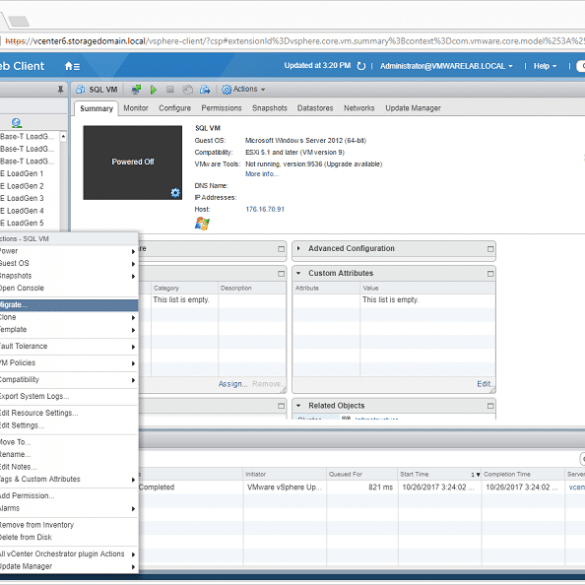The height and width of the screenshot is (585, 585).
Task: Click the gray Power Off stop icon
Action: pyautogui.click(x=170, y=90)
